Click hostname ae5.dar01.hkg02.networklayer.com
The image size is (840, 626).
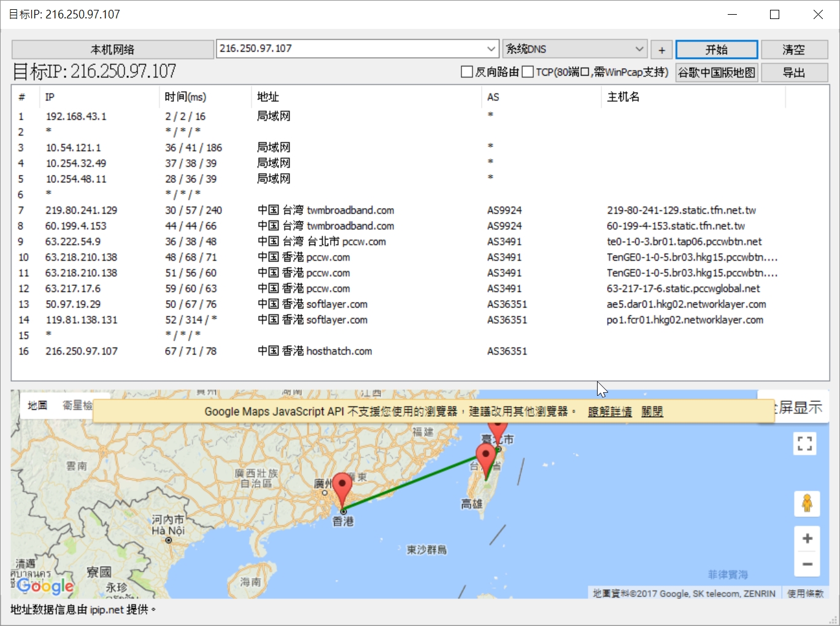687,304
